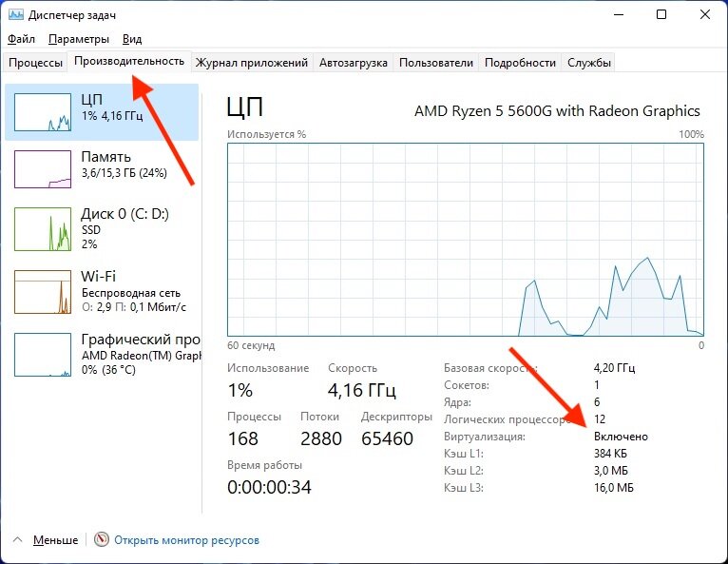Click the Процессы count 168
728x564 pixels.
pos(242,438)
